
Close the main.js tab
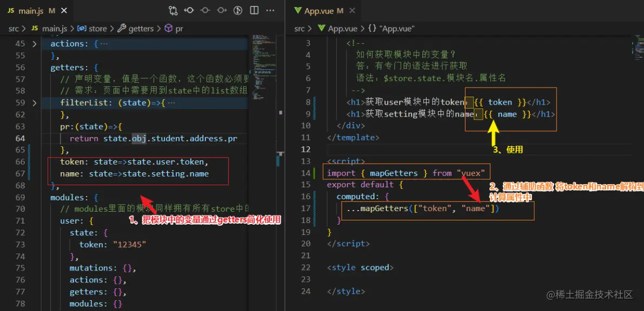(x=64, y=11)
